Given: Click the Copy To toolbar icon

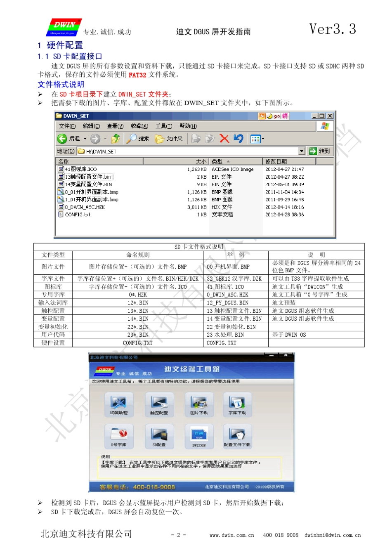Looking at the screenshot, I should [210, 139].
